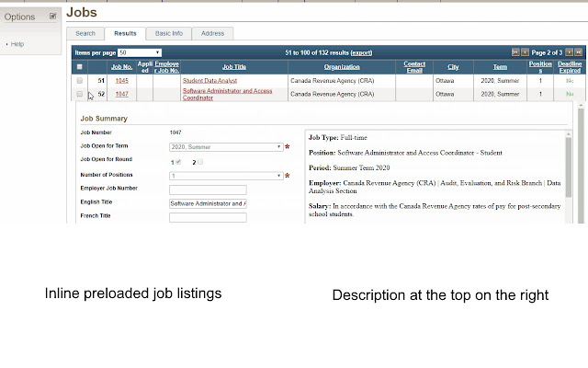This screenshot has height=368, width=588.
Task: Click the Job Summary heading
Action: [104, 119]
